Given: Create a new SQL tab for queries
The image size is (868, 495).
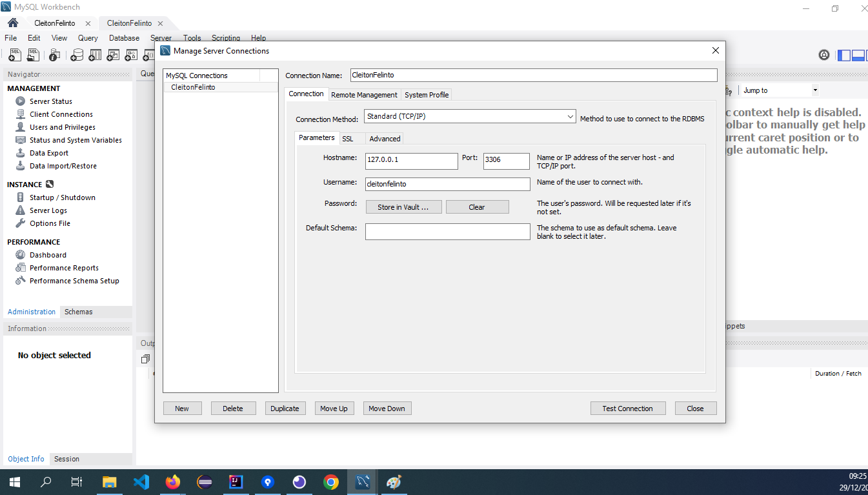Looking at the screenshot, I should 14,56.
